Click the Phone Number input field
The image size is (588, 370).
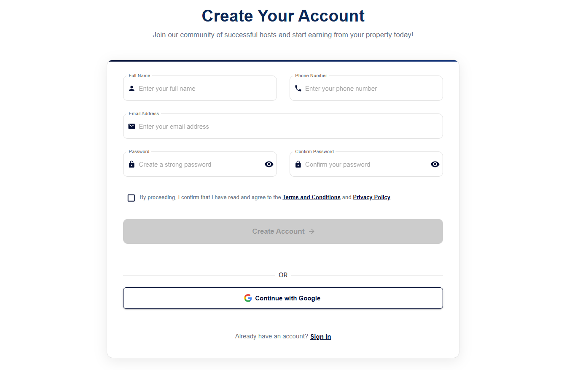pyautogui.click(x=366, y=88)
